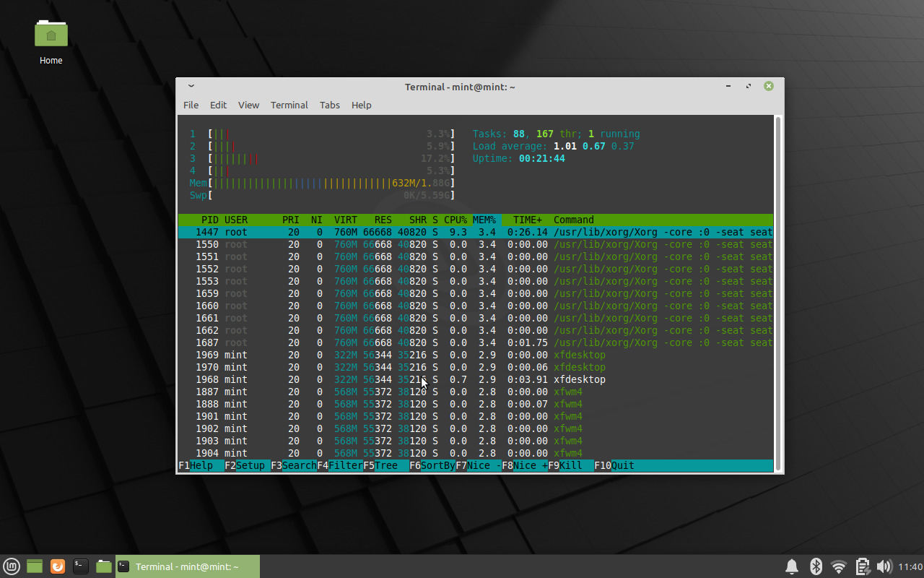Toggle Tree view with F5Tree
This screenshot has height=578, width=924.
(381, 465)
